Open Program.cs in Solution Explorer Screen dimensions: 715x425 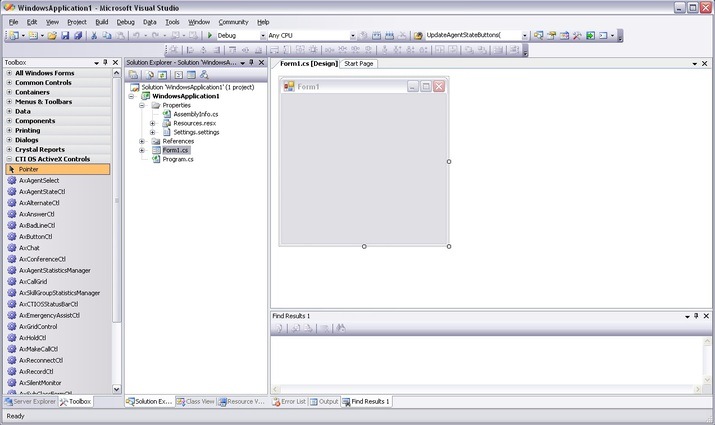pyautogui.click(x=177, y=159)
